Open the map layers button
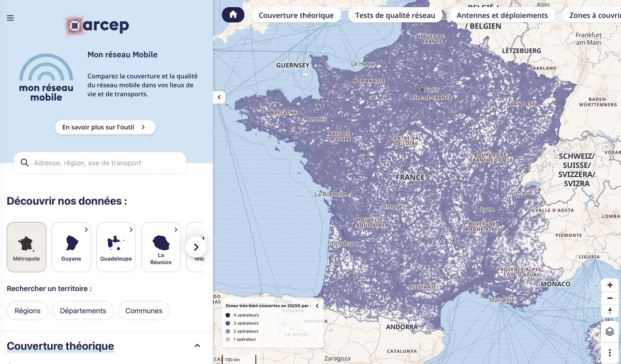Viewport: 621px width, 364px height. 610,331
